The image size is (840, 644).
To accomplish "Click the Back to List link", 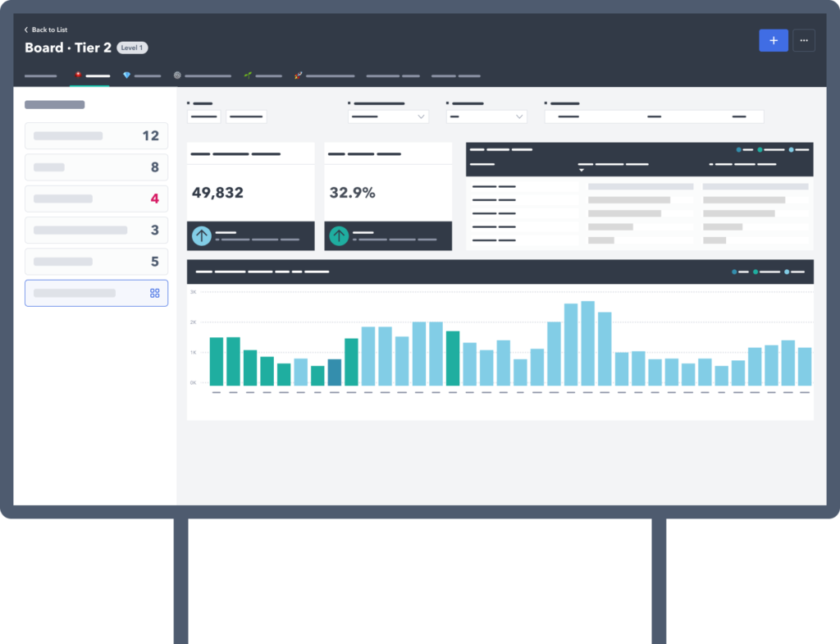I will [46, 30].
